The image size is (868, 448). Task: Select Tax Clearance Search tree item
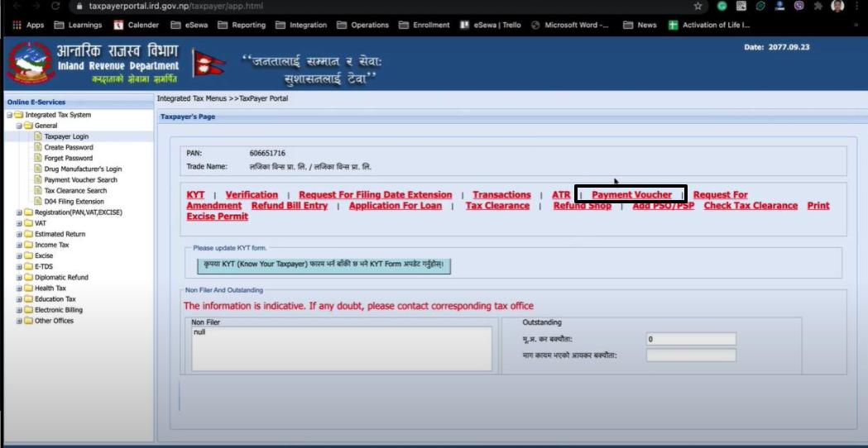pyautogui.click(x=75, y=190)
